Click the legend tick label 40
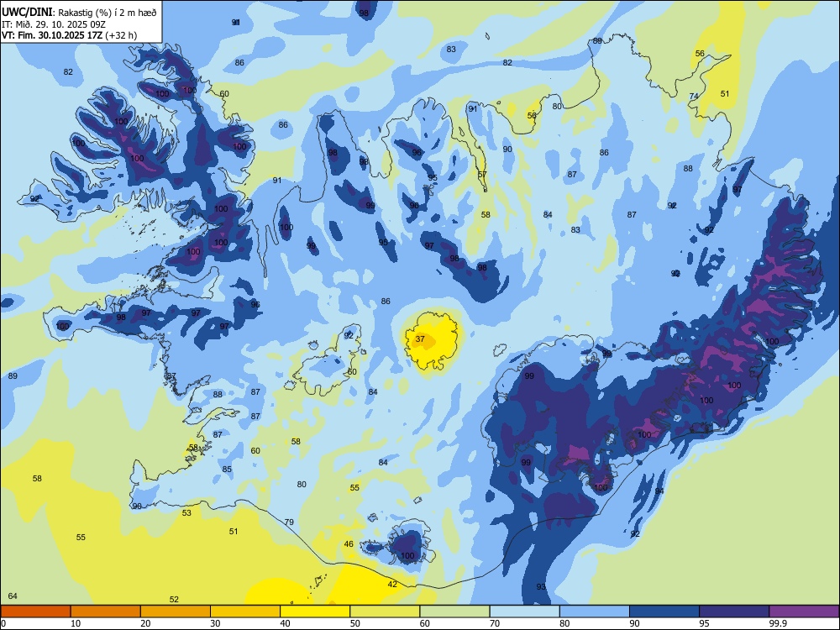Image resolution: width=840 pixels, height=630 pixels. click(x=285, y=623)
